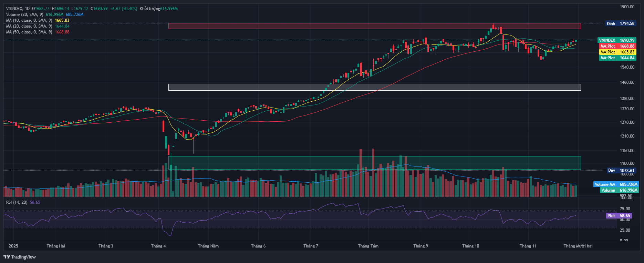Select the MA (50, close) indicator legend
Viewport: 644px width, 263px height.
29,32
